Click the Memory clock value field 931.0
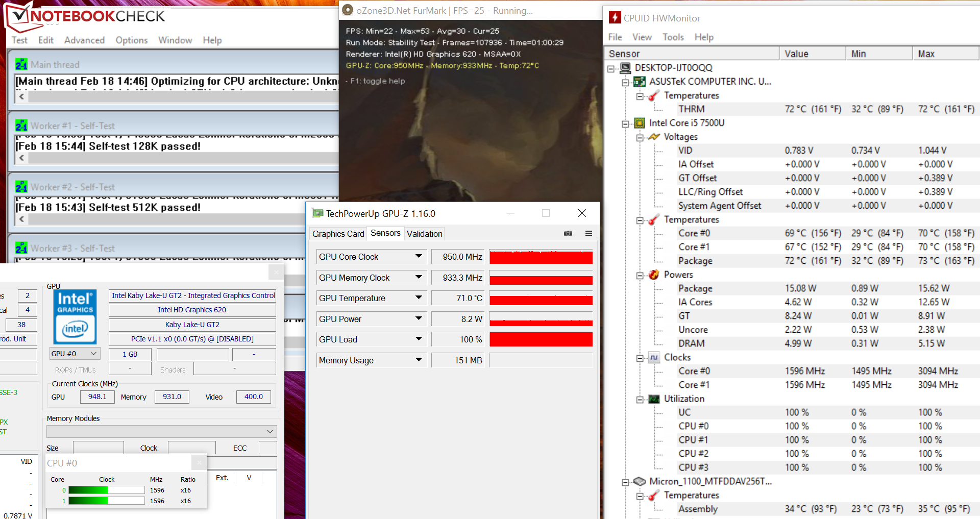The height and width of the screenshot is (519, 980). 172,397
